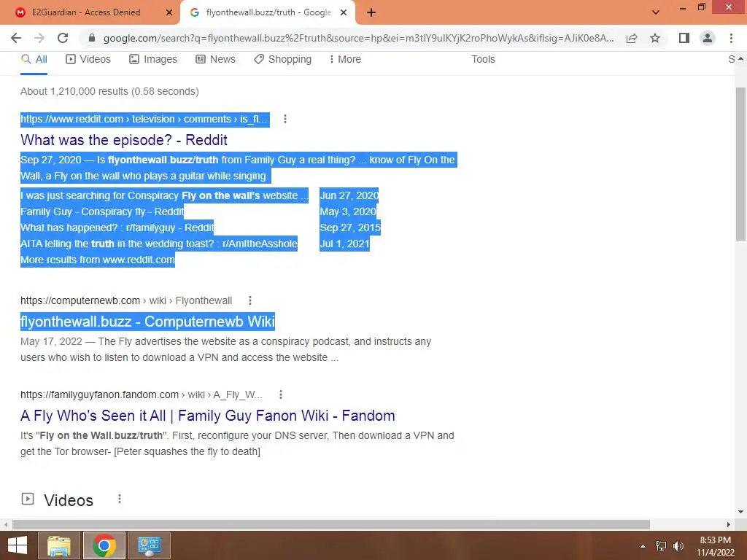Open search Tools options
The height and width of the screenshot is (560, 747).
pos(483,59)
